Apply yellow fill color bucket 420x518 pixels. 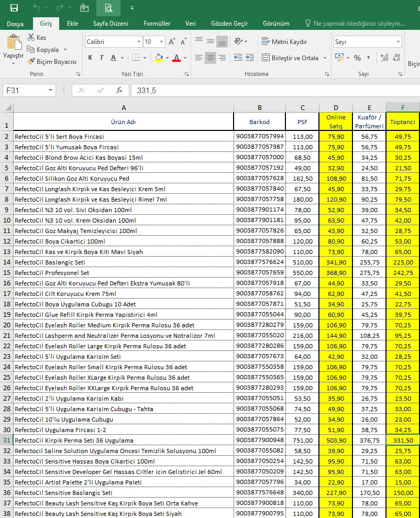click(x=159, y=58)
